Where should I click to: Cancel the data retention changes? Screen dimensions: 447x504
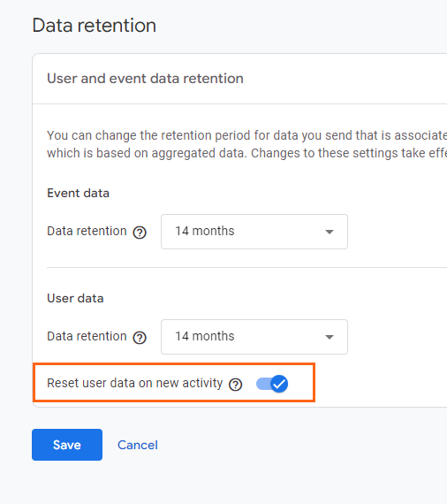tap(138, 445)
